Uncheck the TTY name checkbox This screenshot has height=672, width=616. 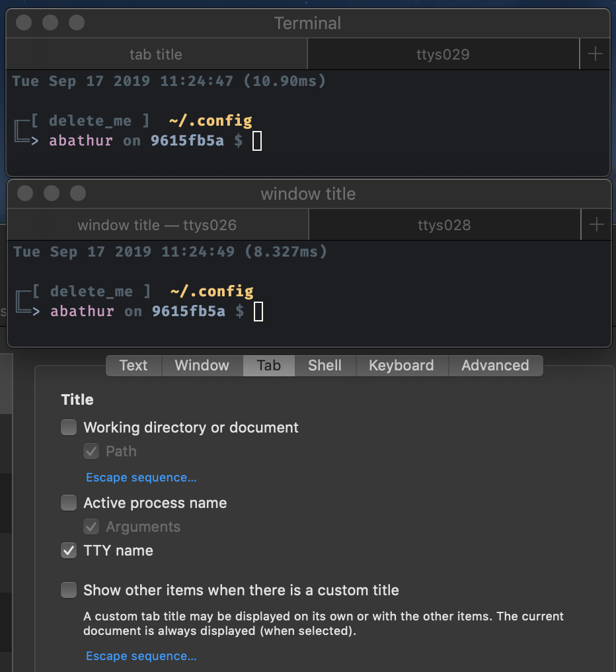tap(69, 550)
